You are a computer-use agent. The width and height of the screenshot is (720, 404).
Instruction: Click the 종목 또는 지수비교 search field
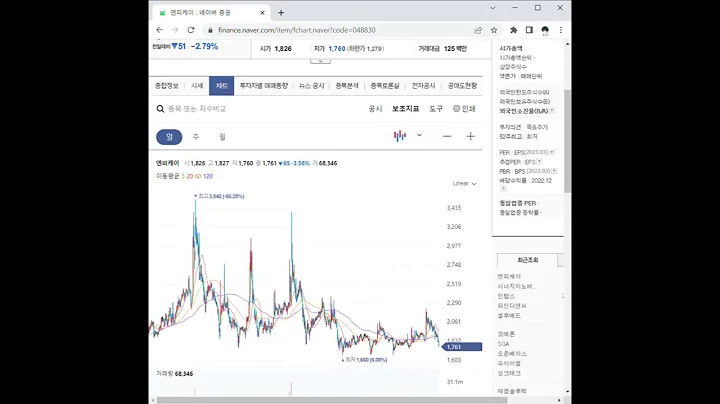(197, 109)
